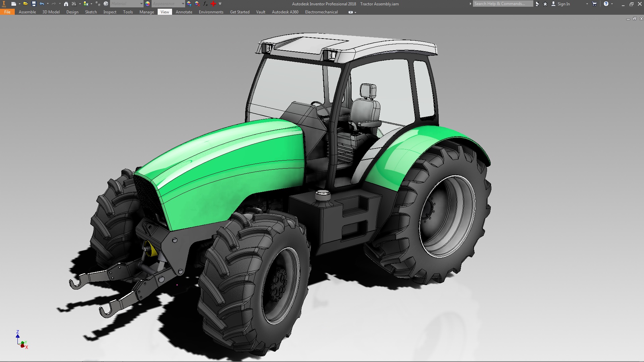
Task: Click the Adjust appearance icon
Action: (189, 4)
